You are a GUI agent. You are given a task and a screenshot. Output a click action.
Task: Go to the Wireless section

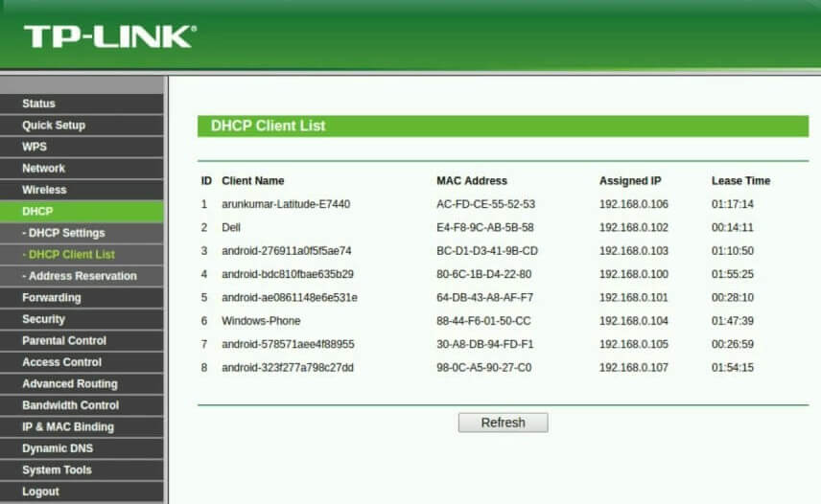coord(82,190)
